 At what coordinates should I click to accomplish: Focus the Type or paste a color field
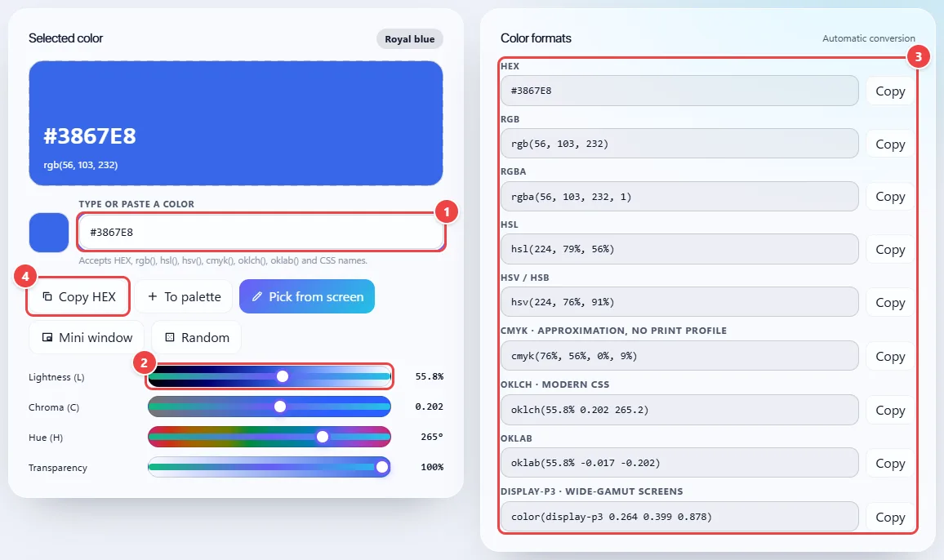pyautogui.click(x=261, y=232)
